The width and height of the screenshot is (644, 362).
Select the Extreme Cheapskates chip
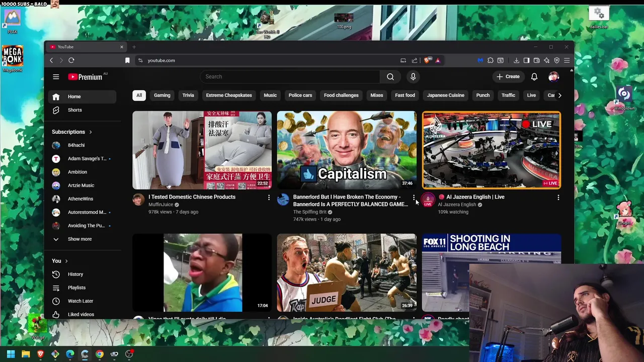229,95
